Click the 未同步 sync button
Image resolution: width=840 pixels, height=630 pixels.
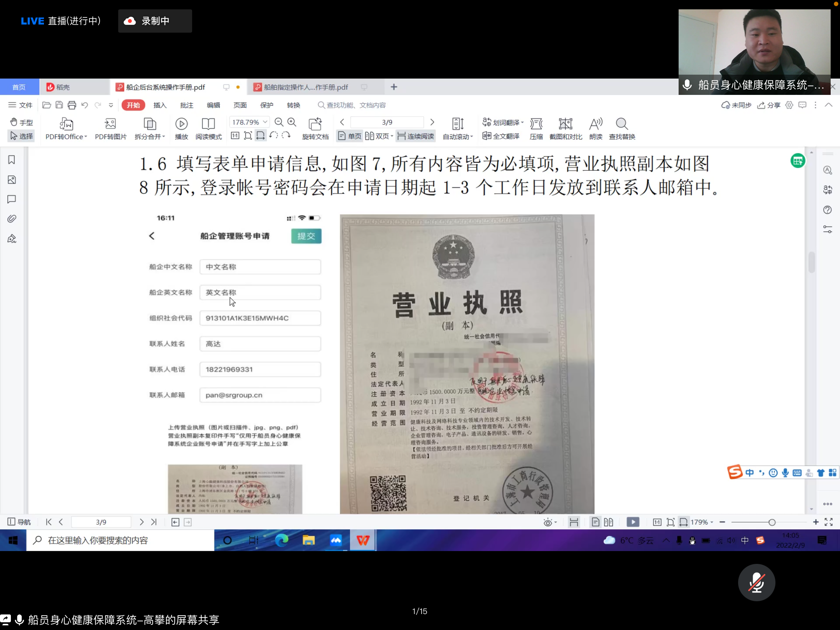coord(736,105)
